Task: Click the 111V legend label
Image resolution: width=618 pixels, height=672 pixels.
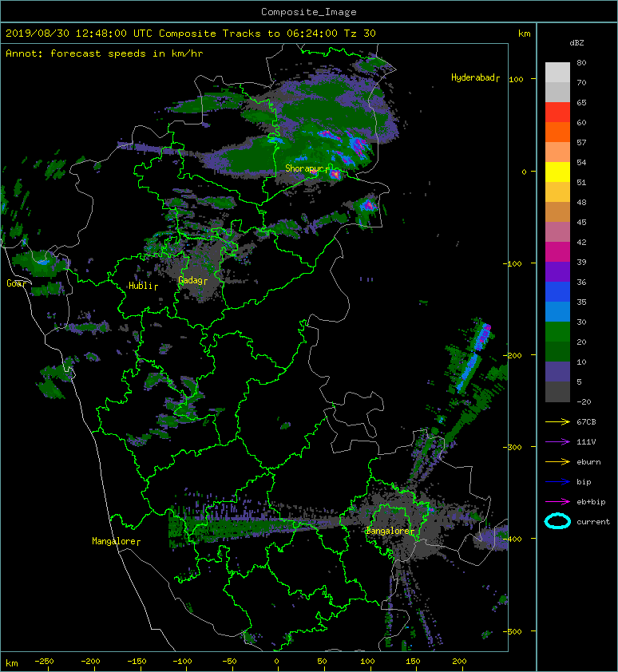Action: (x=586, y=442)
